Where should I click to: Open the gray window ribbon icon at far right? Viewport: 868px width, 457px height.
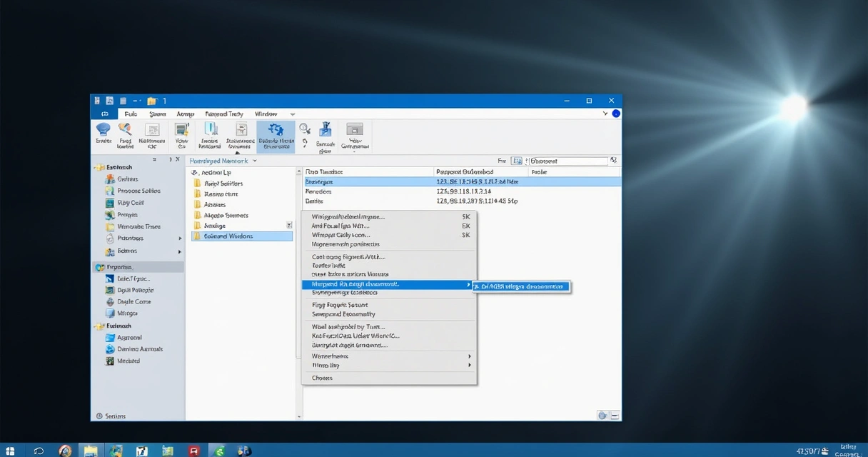coord(355,130)
